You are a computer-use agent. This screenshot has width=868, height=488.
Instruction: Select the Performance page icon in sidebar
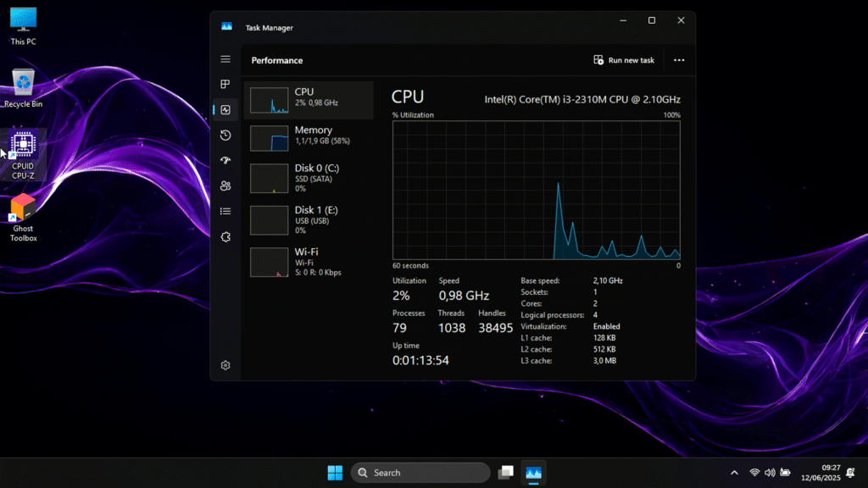coord(225,109)
